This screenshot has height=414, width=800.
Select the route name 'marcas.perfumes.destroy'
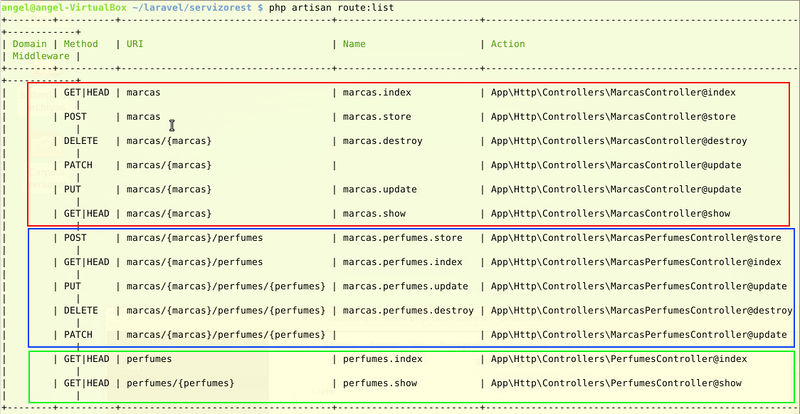click(x=408, y=310)
